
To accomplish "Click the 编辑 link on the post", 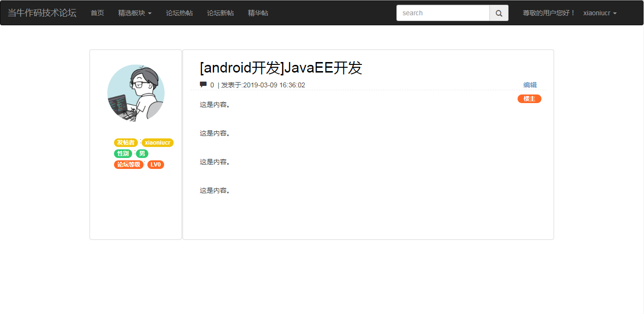I will point(530,85).
